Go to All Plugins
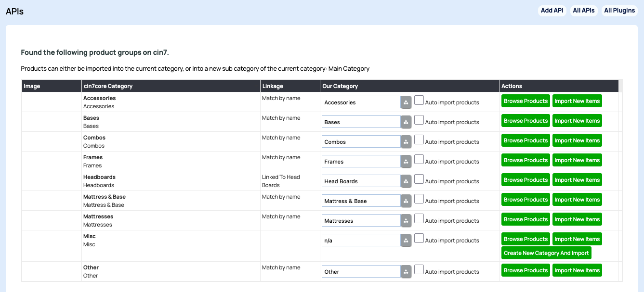Screen dimensions: 644x292 click(619, 11)
